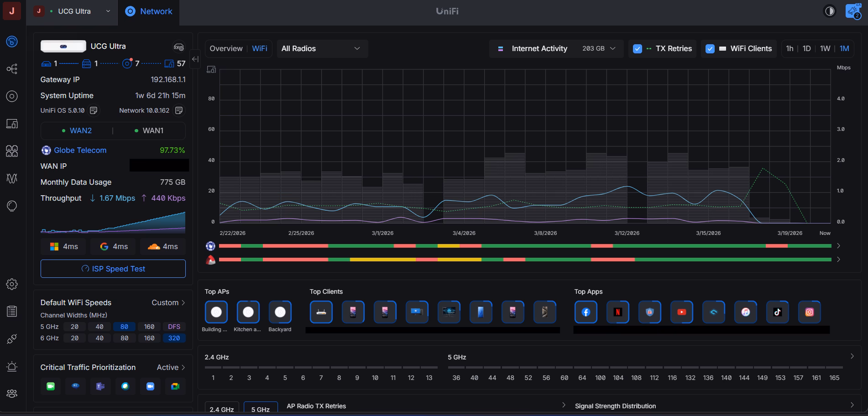Open the Internet Activity dropdown

coord(556,49)
